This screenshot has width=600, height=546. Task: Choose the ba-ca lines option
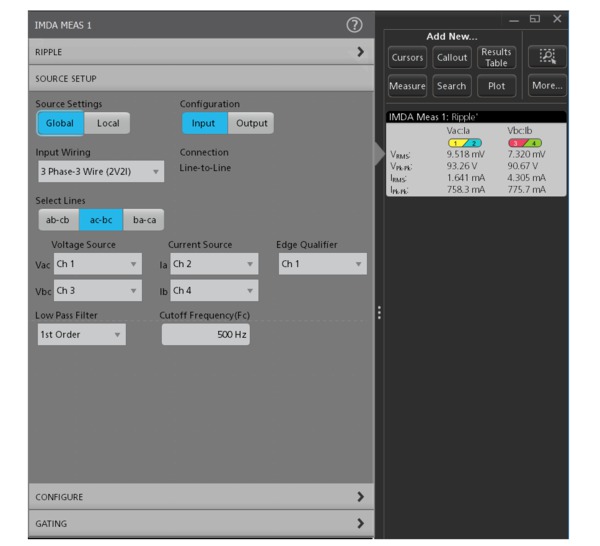pos(144,220)
